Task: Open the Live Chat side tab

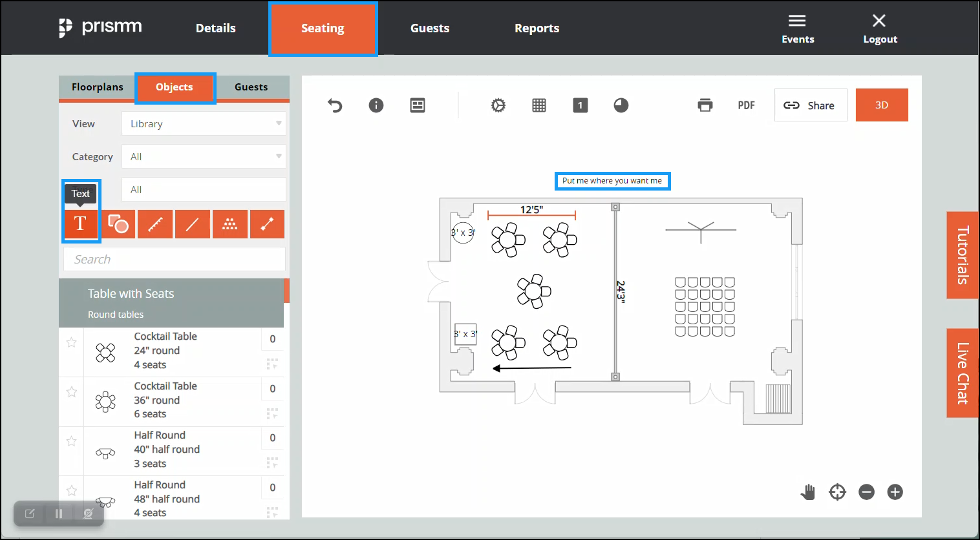Action: point(963,373)
